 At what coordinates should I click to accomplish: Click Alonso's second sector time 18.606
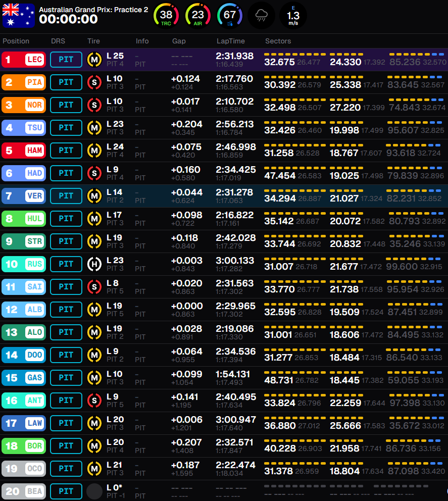pyautogui.click(x=344, y=335)
